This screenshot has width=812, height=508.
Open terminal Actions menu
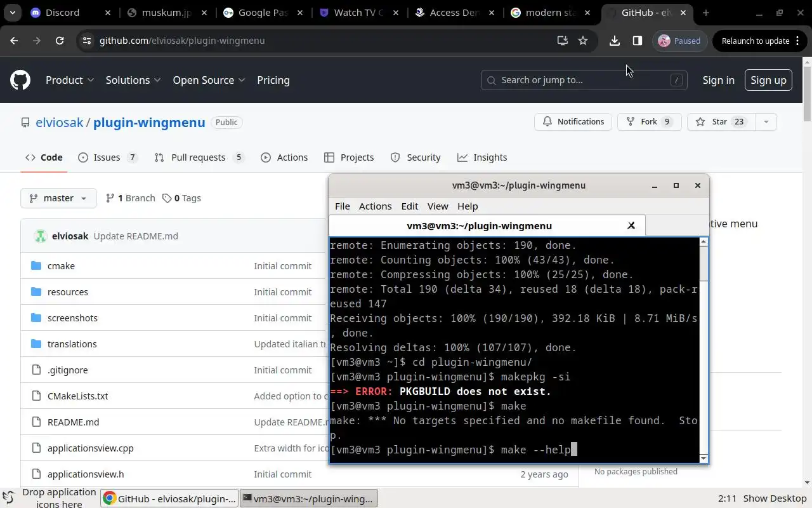click(375, 206)
